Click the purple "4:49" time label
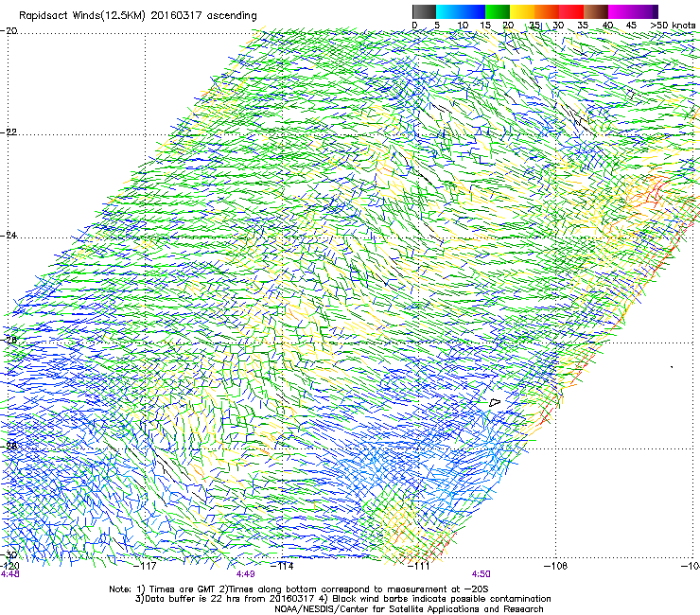This screenshot has height=615, width=700. click(x=246, y=574)
